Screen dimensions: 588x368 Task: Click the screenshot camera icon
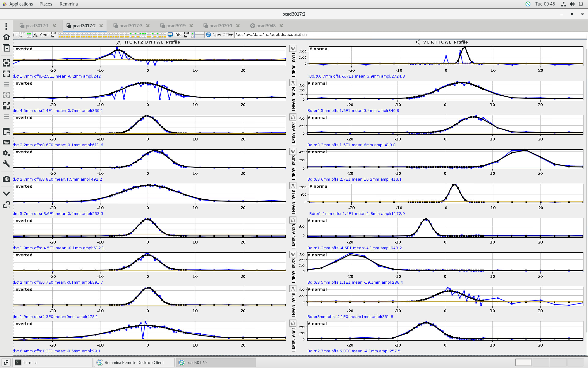[x=6, y=179]
